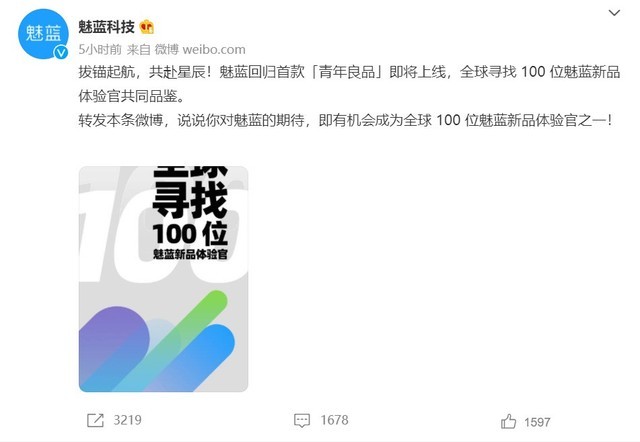This screenshot has height=442, width=640.
Task: Open comments via the speech bubble icon
Action: (302, 420)
